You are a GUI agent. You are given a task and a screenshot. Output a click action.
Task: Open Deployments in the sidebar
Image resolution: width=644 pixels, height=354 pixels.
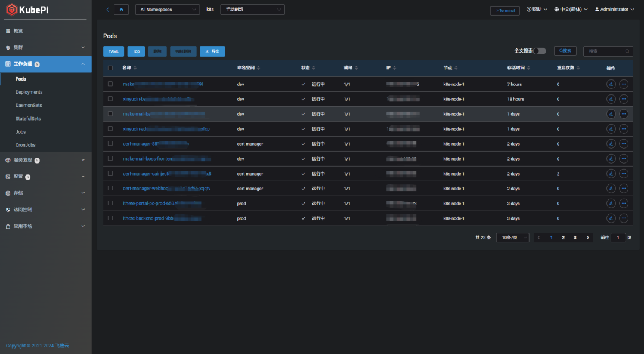[29, 92]
